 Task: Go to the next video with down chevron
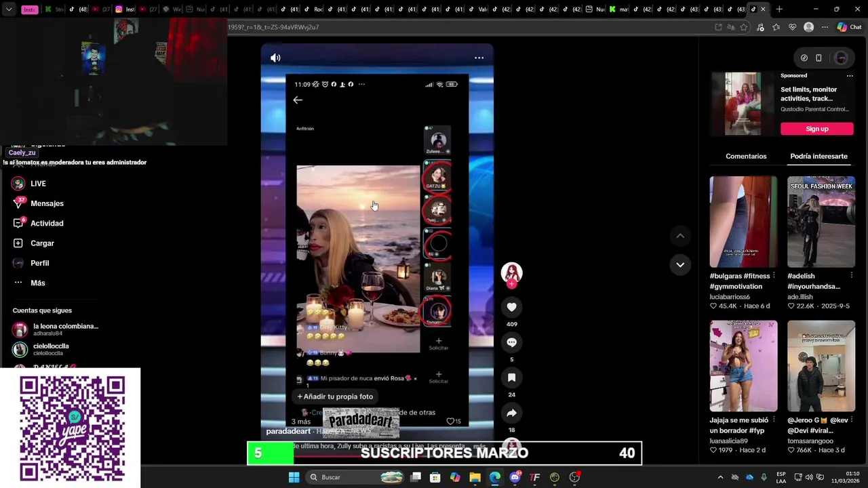pyautogui.click(x=680, y=264)
